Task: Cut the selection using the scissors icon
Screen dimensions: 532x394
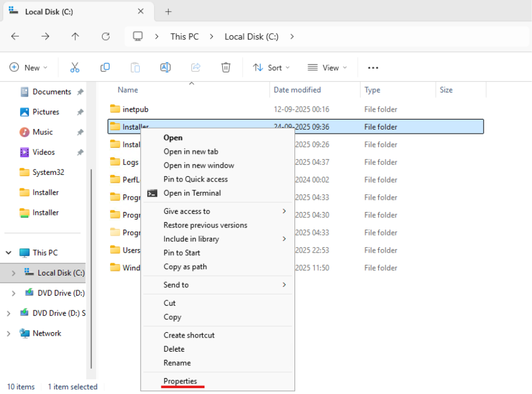Action: (x=75, y=67)
